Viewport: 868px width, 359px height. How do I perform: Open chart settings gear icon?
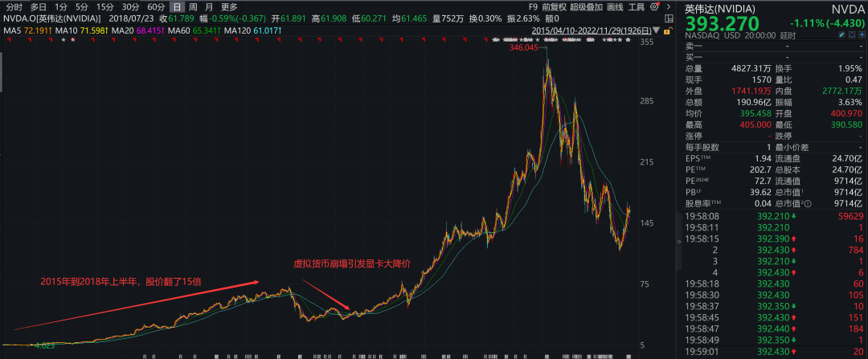point(654,6)
